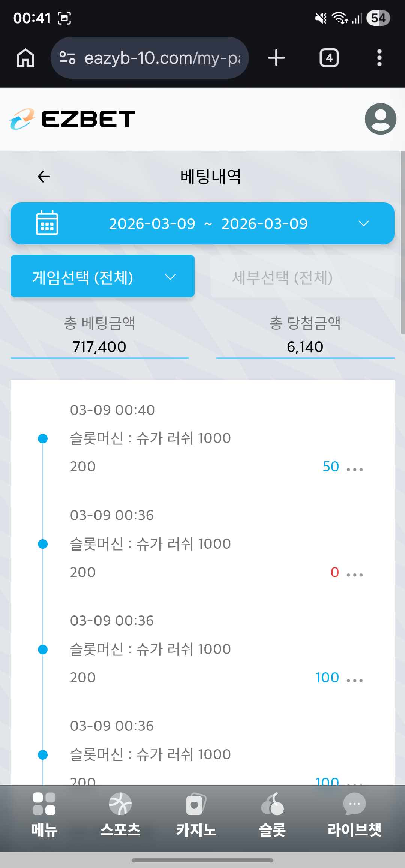Go back using the arrow beside 베팅내역
Image resolution: width=405 pixels, height=868 pixels.
[44, 177]
